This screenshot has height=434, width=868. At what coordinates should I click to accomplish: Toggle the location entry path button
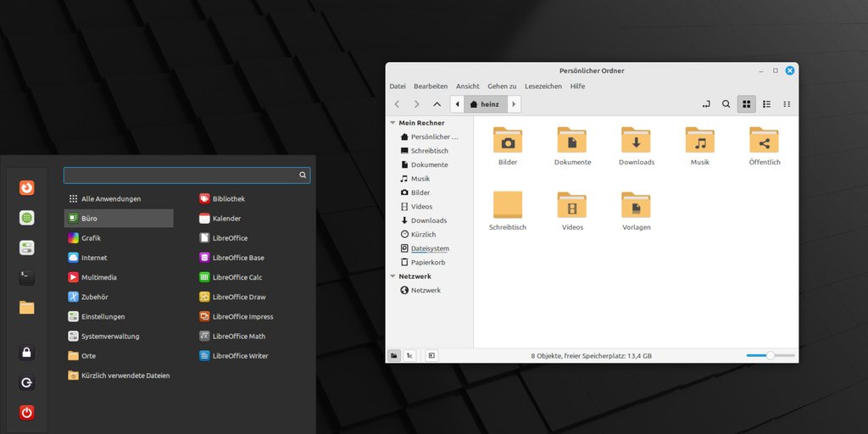(705, 104)
